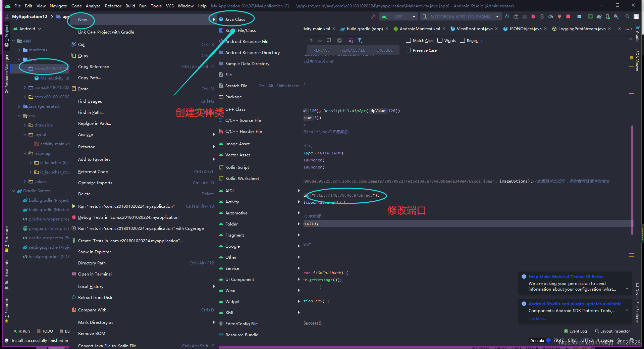This screenshot has height=349, width=644.
Task: Open the Profiler gauge icon in toolbar
Action: [551, 16]
